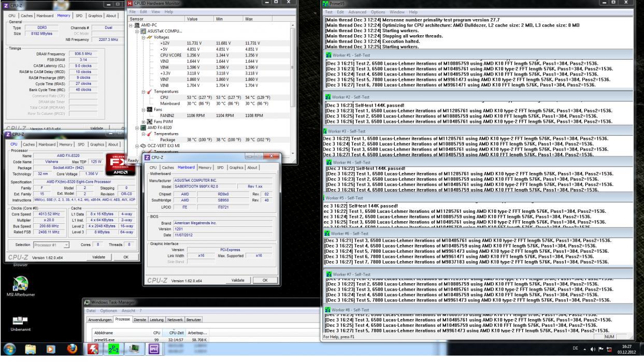This screenshot has width=644, height=362.
Task: Switch to Leistung tab in Task Manager
Action: (157, 321)
